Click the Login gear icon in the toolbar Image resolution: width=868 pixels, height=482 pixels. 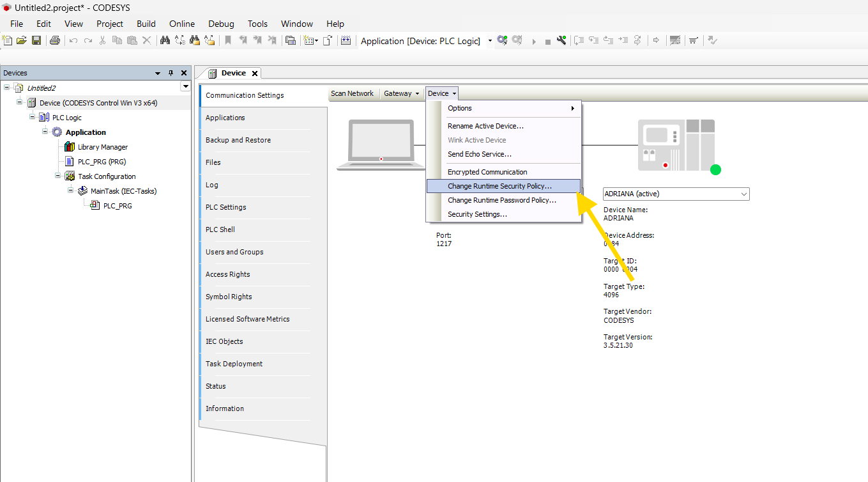(x=502, y=40)
